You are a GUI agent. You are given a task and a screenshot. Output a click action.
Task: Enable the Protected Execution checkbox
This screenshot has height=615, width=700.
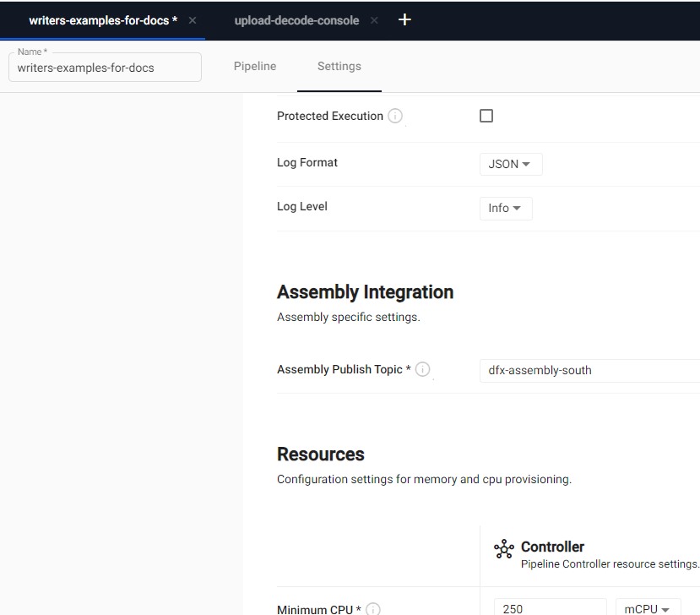(x=486, y=116)
